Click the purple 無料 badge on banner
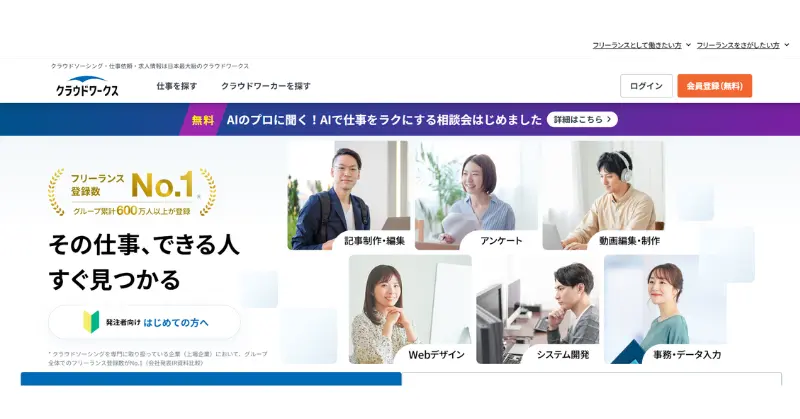 (202, 120)
